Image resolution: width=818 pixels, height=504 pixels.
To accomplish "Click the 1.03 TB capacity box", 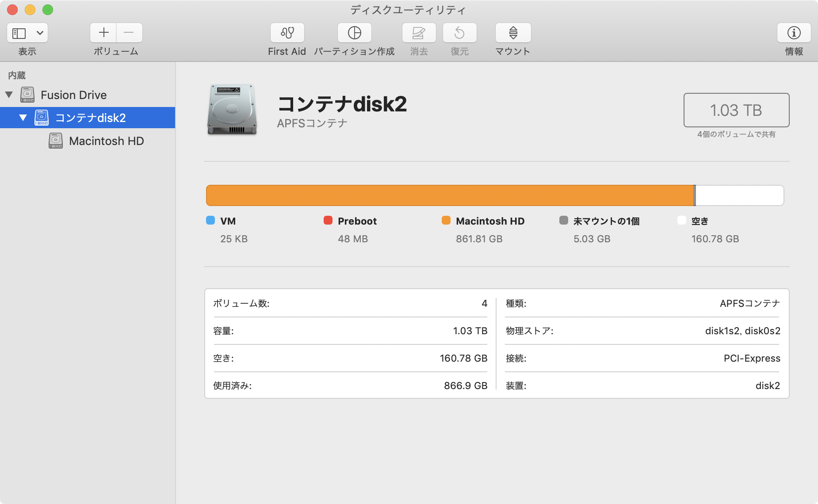I will point(736,110).
